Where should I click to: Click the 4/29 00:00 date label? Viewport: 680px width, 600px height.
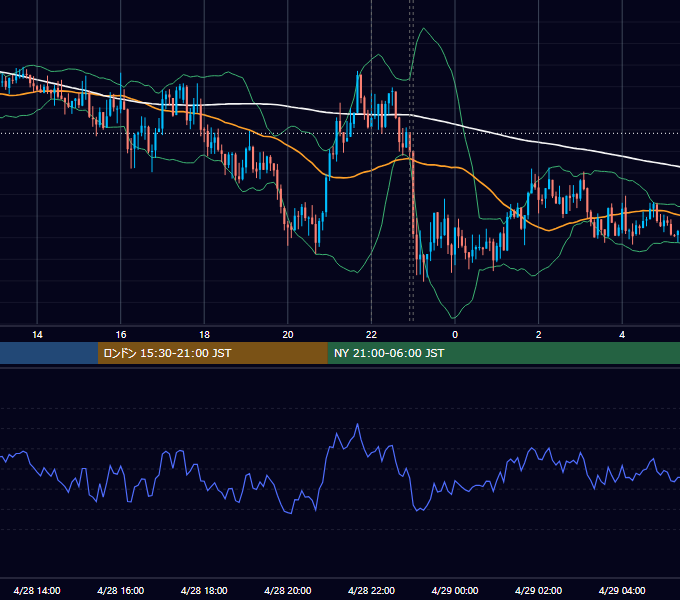click(x=455, y=590)
